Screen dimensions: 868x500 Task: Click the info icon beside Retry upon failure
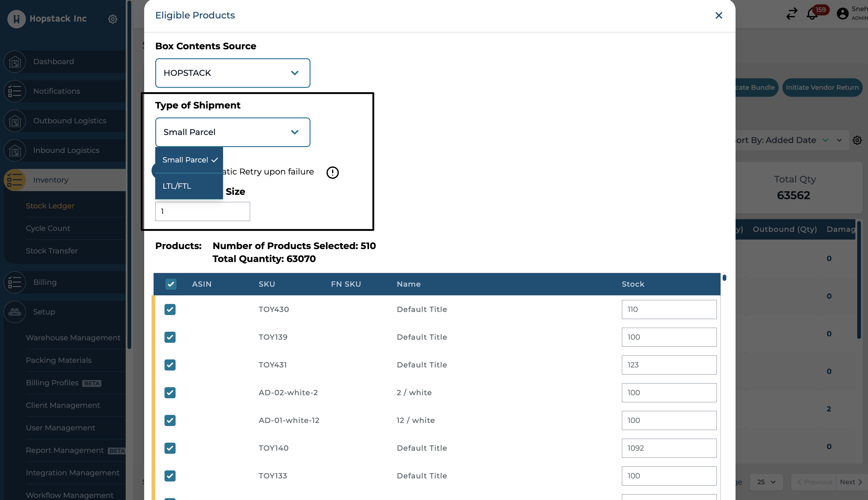point(332,172)
